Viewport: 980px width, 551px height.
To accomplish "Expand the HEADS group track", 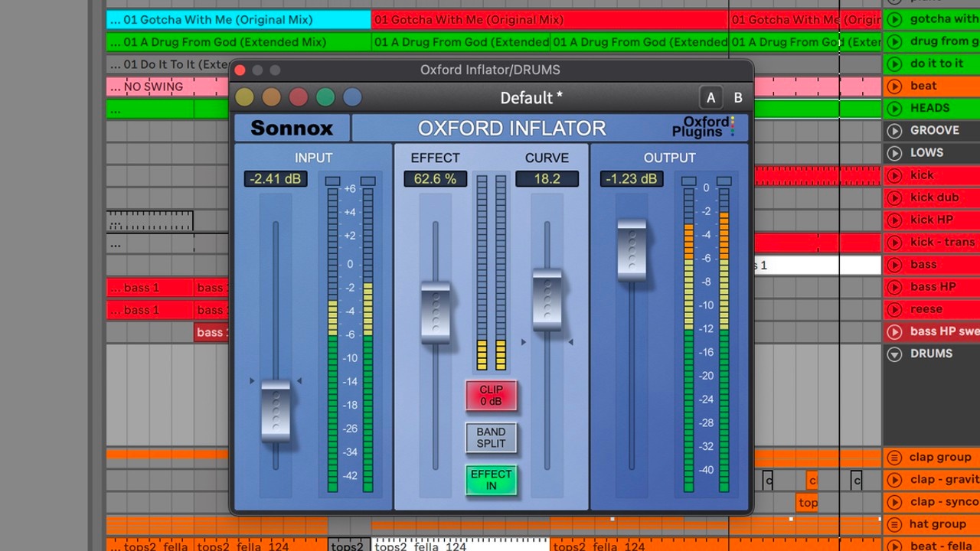I will pos(894,108).
